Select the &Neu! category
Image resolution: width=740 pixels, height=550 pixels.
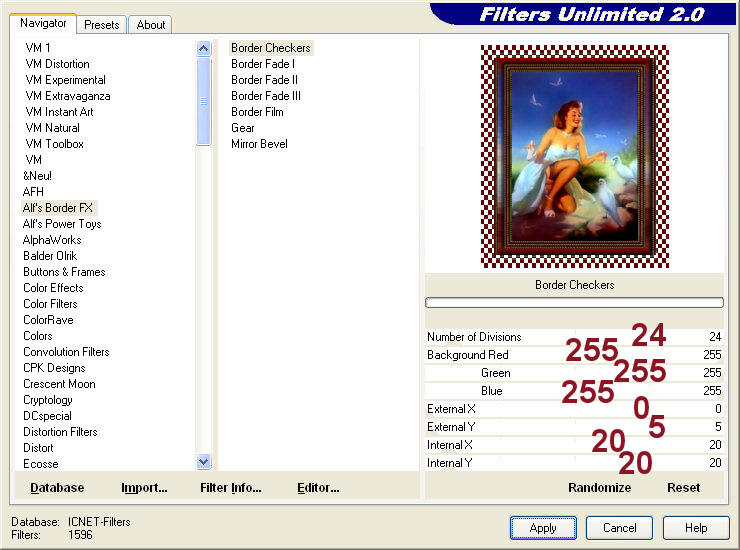tap(37, 176)
